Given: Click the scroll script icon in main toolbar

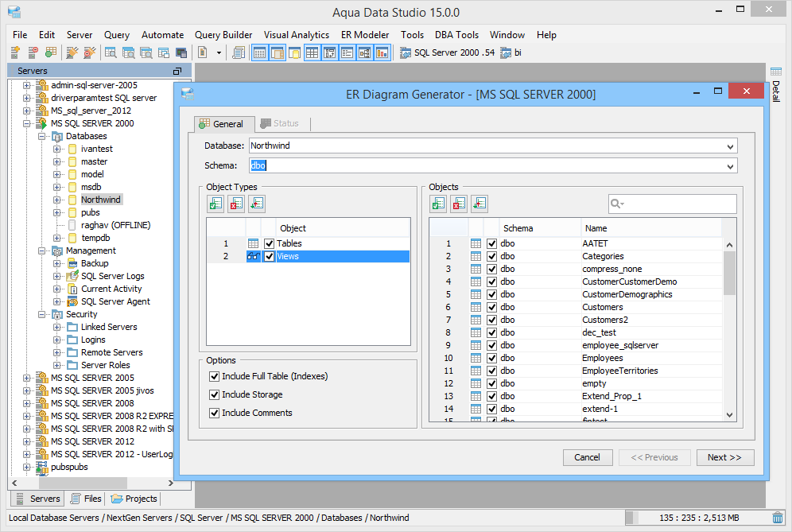Looking at the screenshot, I should [239, 52].
